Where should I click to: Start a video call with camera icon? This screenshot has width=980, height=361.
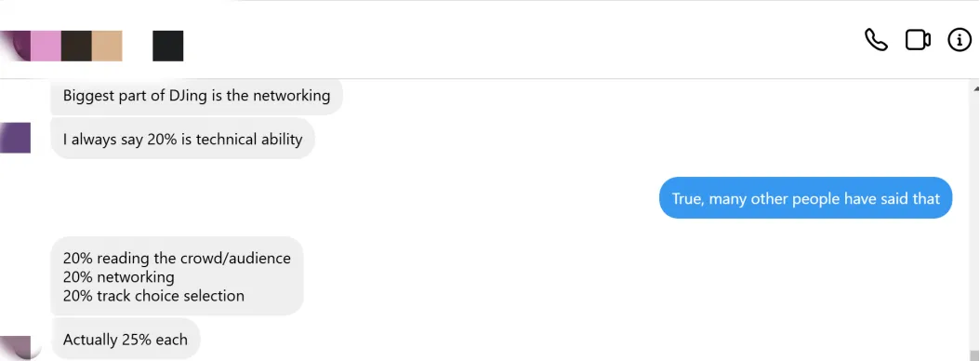[x=918, y=40]
